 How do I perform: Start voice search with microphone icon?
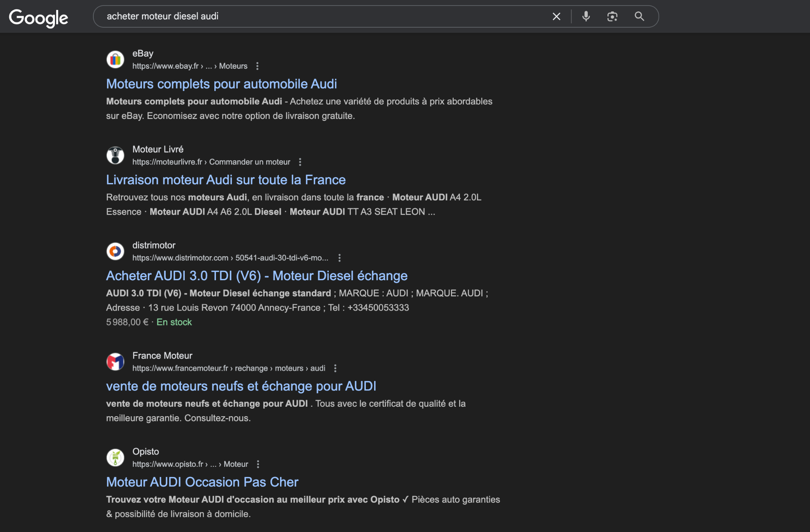click(x=586, y=16)
